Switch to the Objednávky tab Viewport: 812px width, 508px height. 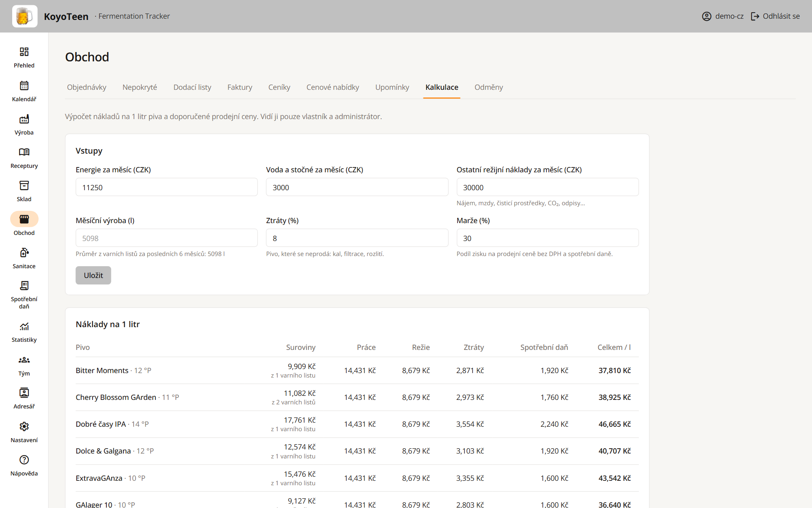tap(86, 87)
